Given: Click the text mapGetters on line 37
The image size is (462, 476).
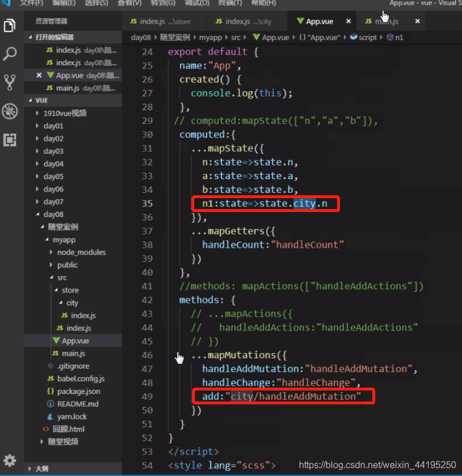Looking at the screenshot, I should click(236, 231).
